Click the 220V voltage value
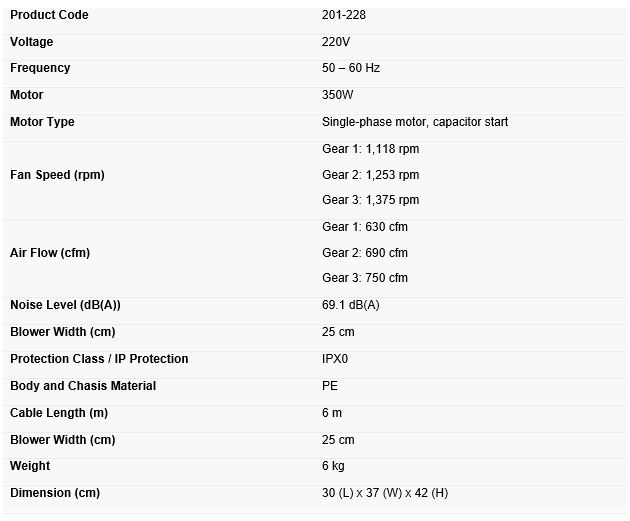 click(x=336, y=42)
